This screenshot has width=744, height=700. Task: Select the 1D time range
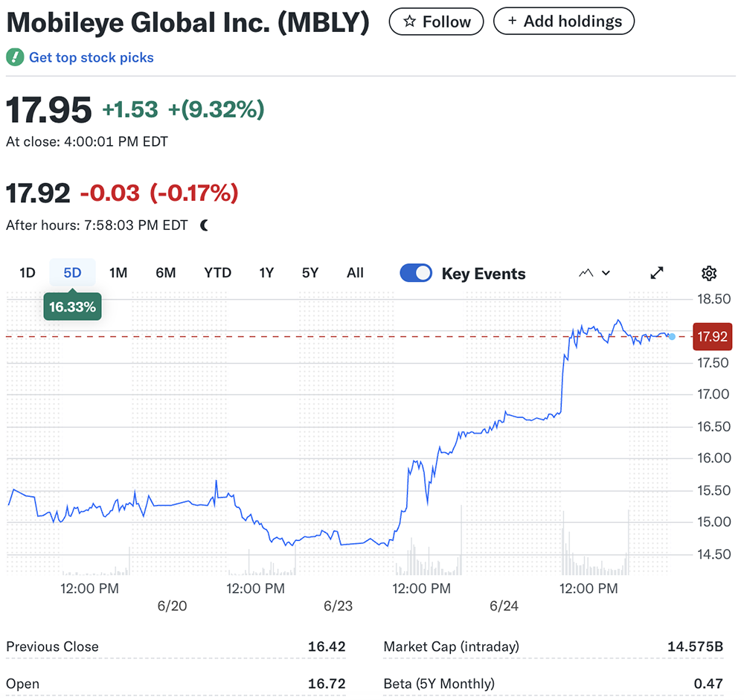(x=27, y=273)
